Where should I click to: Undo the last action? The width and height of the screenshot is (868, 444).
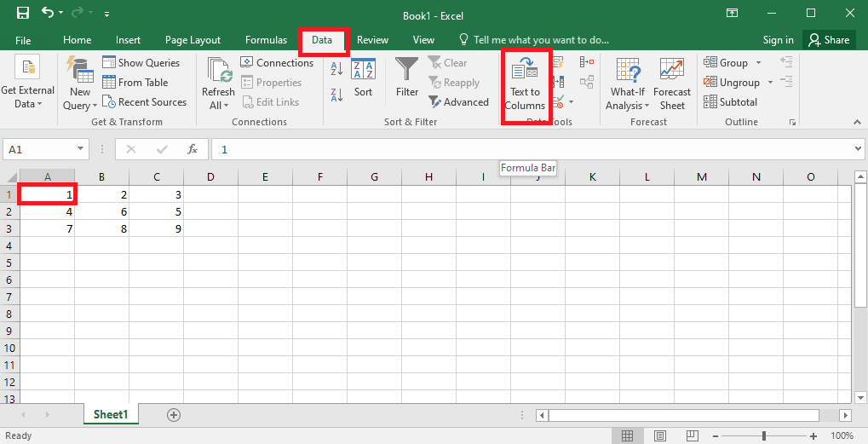click(x=48, y=13)
